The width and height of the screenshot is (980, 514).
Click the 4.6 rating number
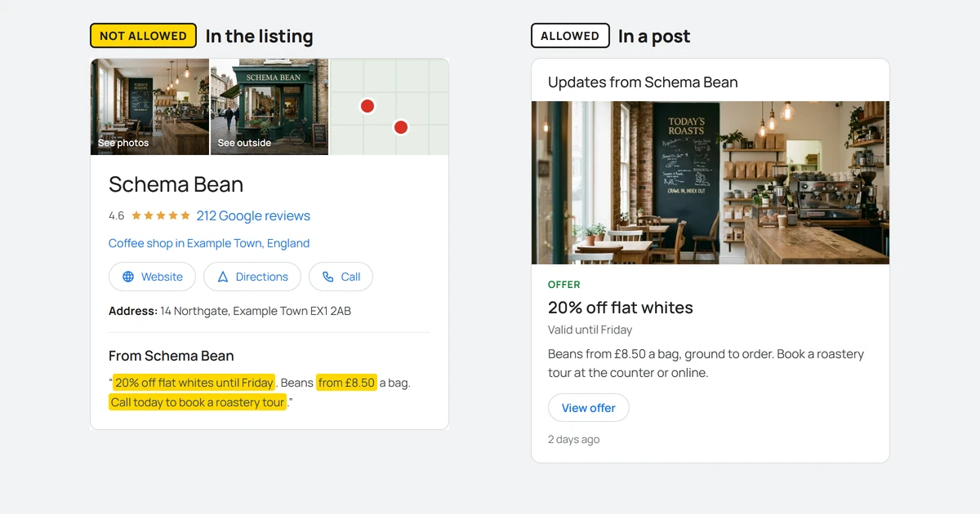pos(117,215)
